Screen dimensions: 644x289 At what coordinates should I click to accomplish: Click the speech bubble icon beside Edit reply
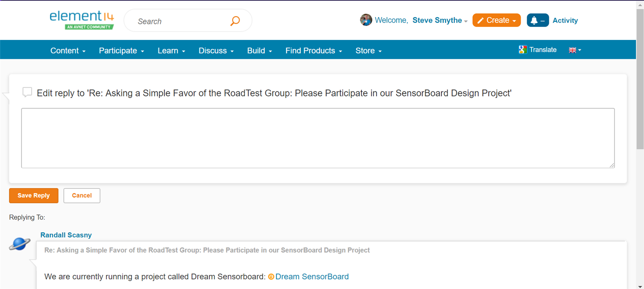[27, 92]
